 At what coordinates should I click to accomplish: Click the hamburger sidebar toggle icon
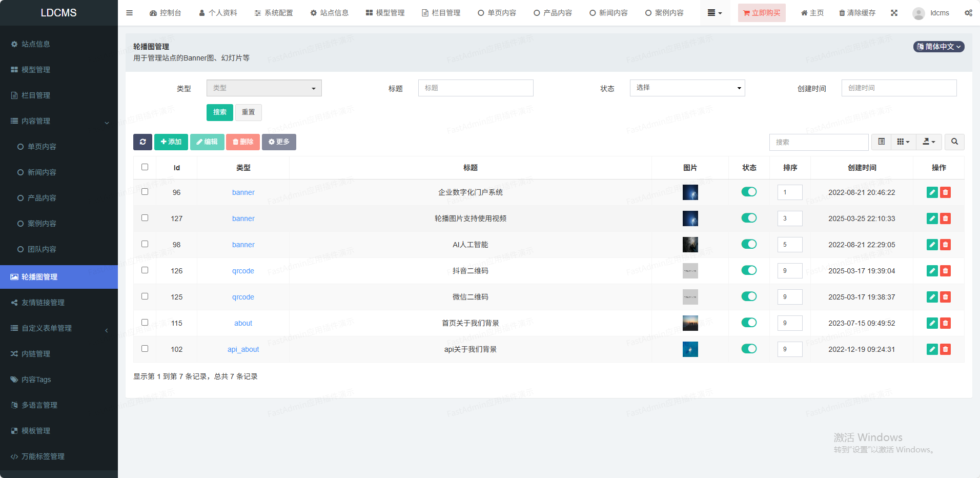coord(129,13)
